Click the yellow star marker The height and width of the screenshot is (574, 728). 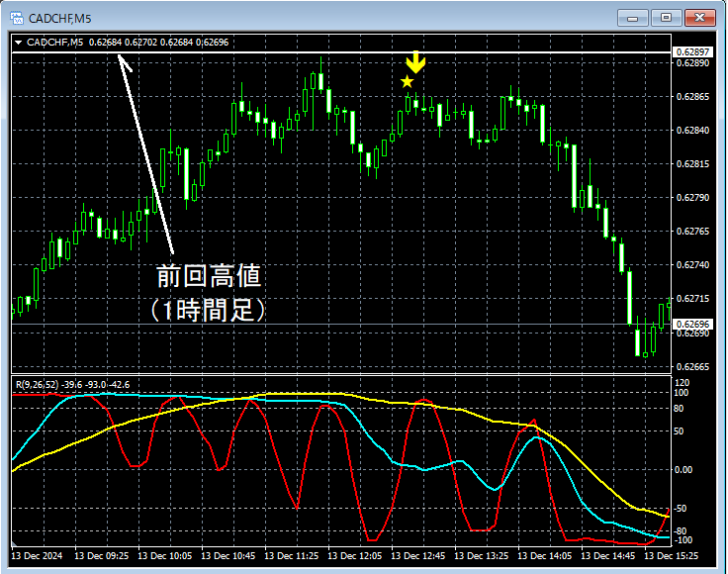point(408,82)
